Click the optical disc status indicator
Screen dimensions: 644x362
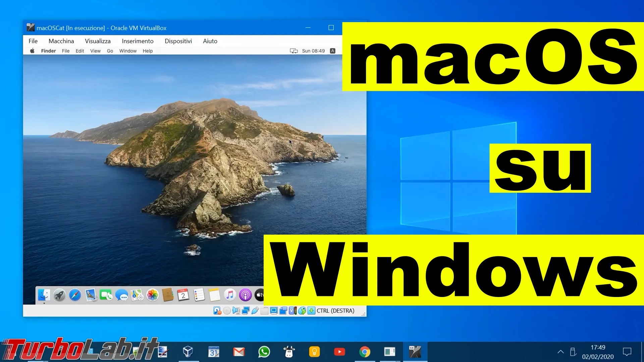[227, 311]
